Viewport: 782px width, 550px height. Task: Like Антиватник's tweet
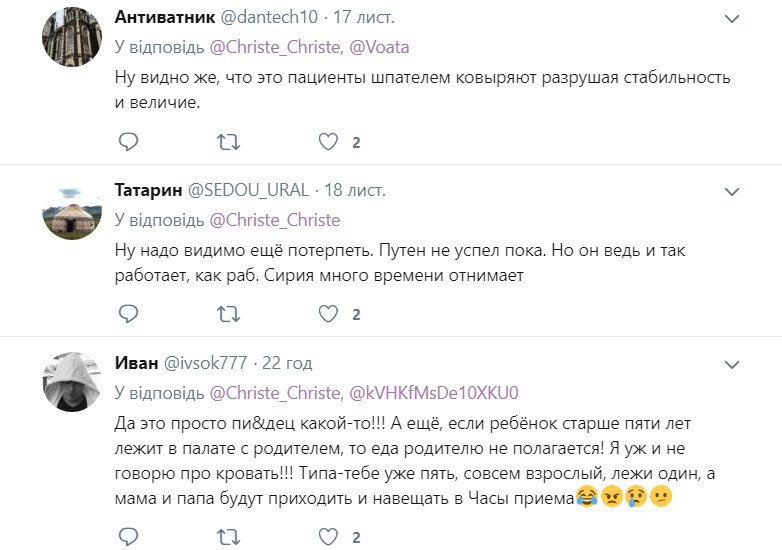(x=328, y=142)
